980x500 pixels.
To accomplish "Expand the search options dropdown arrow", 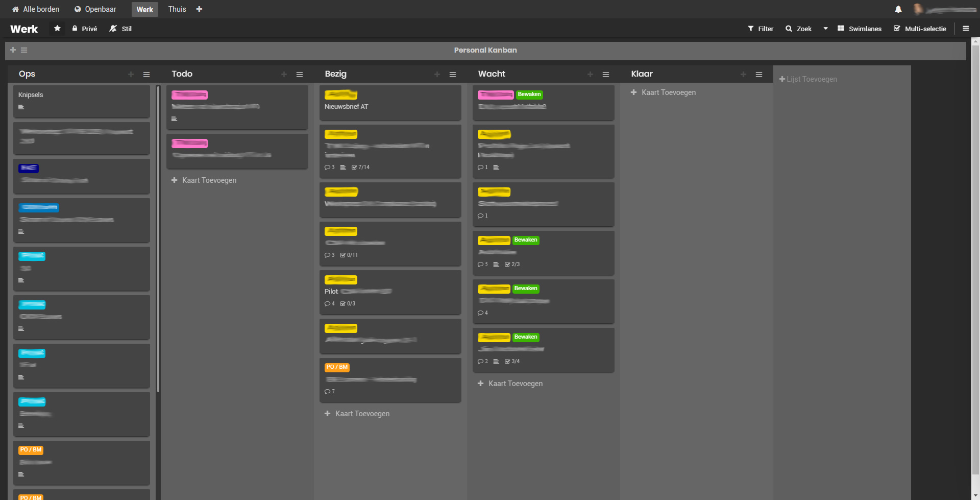I will point(825,29).
